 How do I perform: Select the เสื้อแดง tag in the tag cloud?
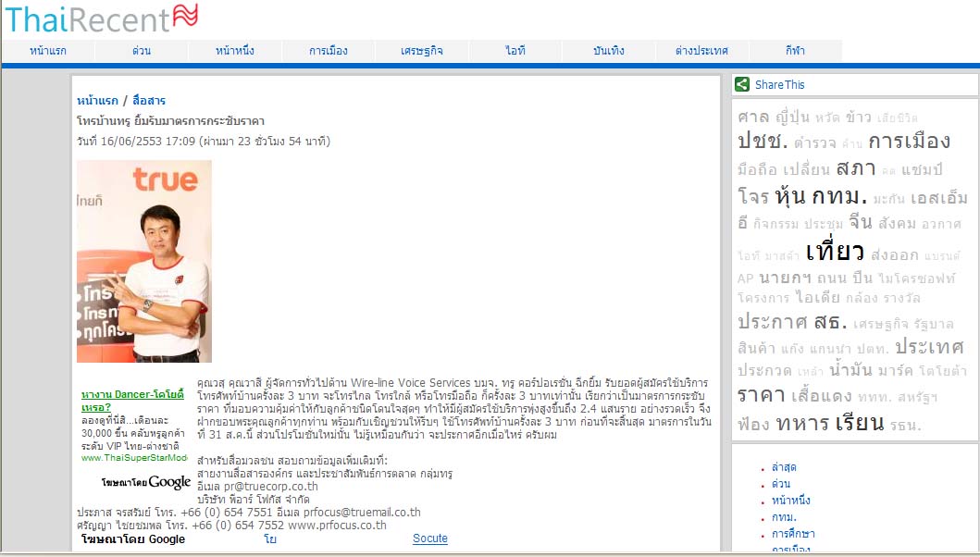click(x=821, y=396)
